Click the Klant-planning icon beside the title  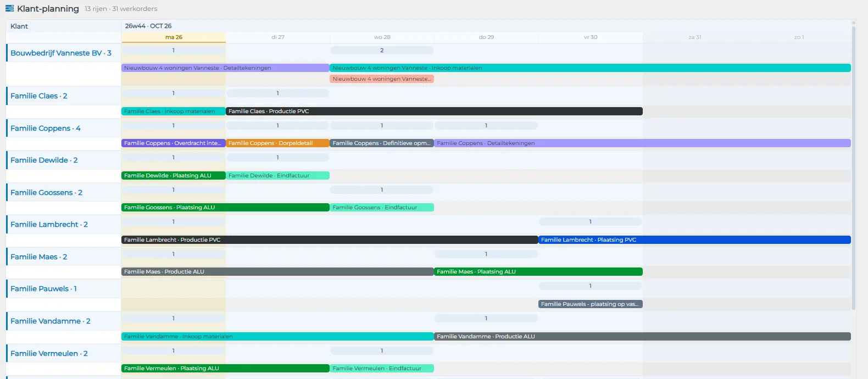pos(9,8)
